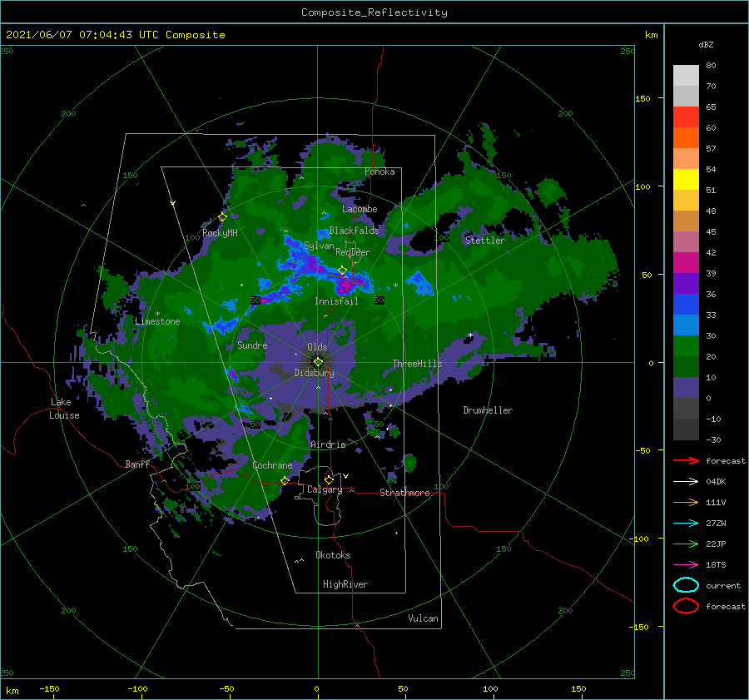Click the Cochrane label

point(272,465)
